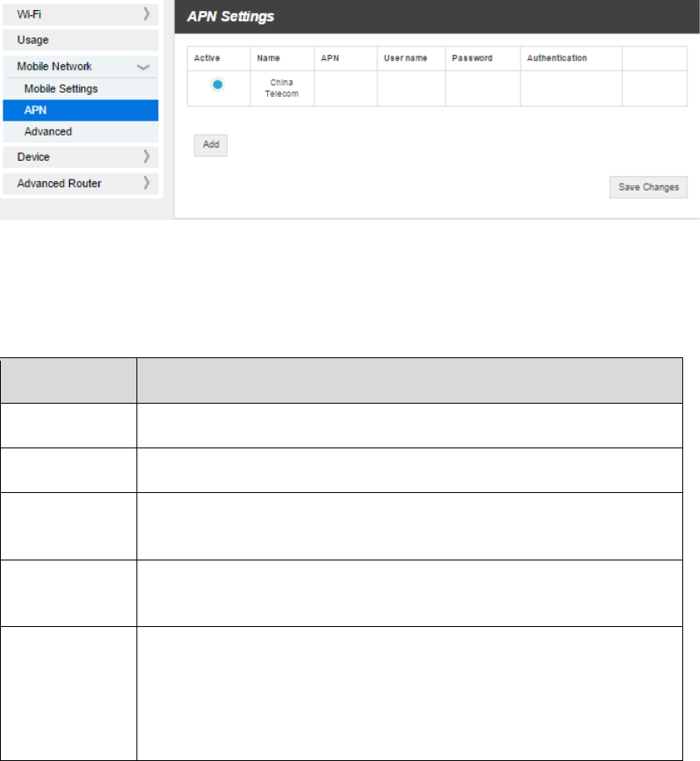Click the Active column header
Screen dimensions: 700x761
click(219, 58)
